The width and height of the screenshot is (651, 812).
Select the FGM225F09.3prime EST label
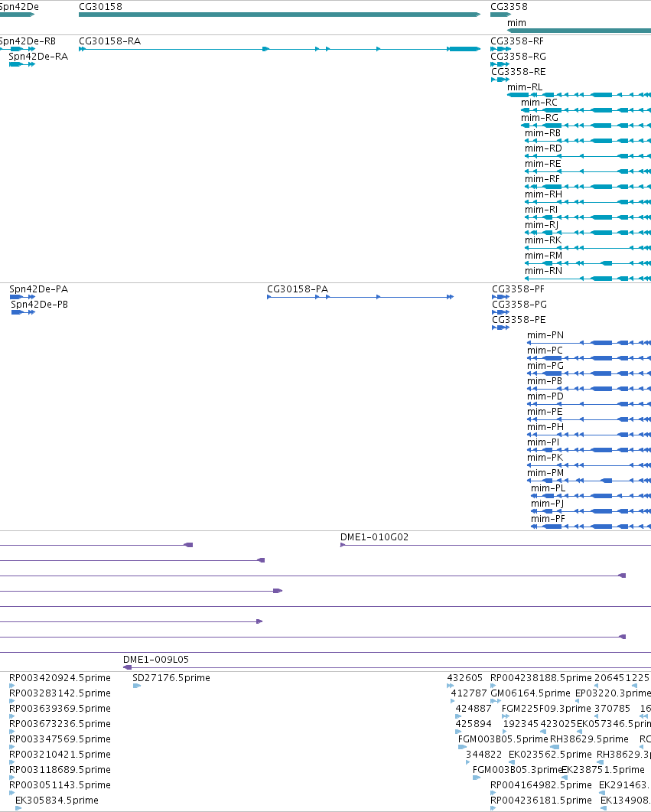pyautogui.click(x=546, y=709)
